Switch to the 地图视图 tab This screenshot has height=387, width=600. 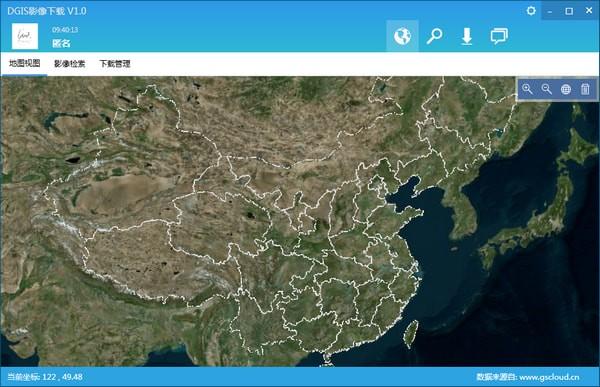24,64
